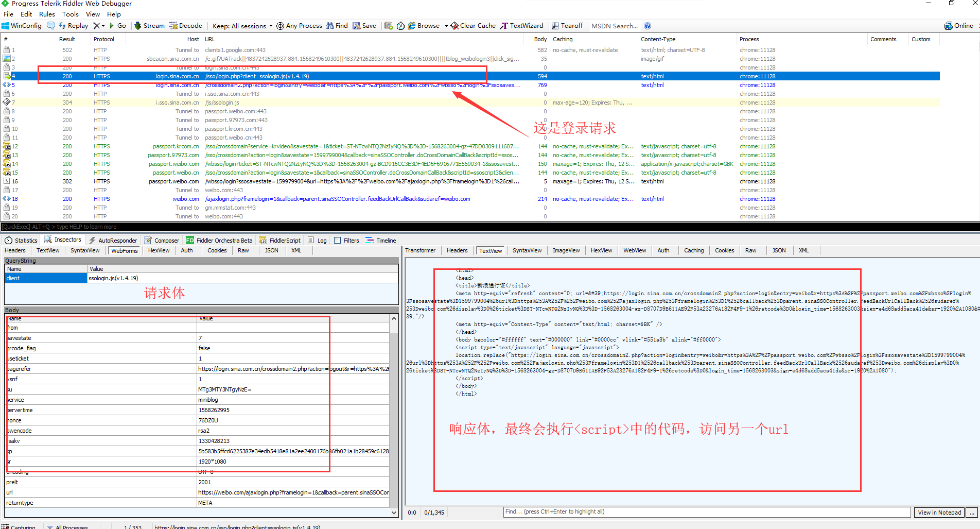The image size is (980, 529).
Task: Replay the selected session
Action: pyautogui.click(x=74, y=26)
